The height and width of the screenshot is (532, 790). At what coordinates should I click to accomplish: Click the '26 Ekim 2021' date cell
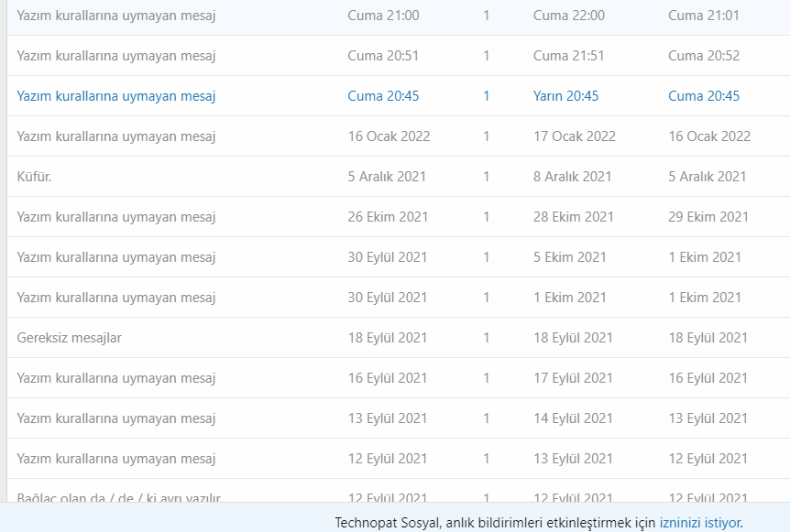click(388, 217)
